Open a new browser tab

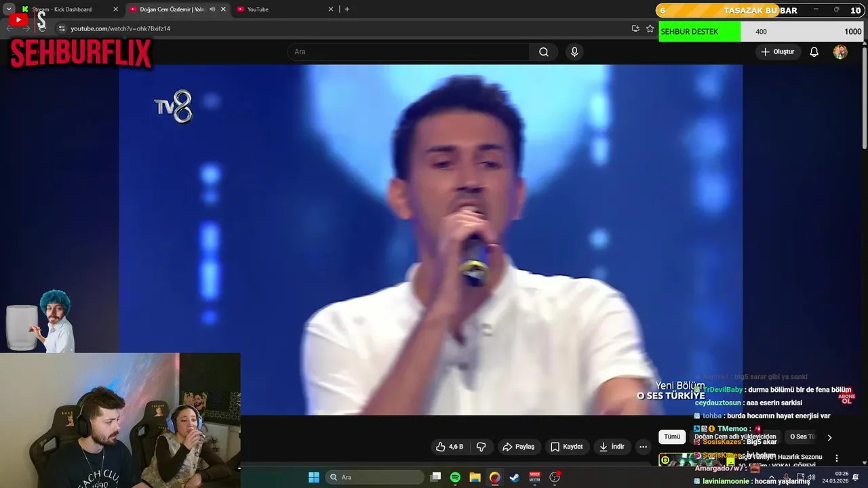click(347, 9)
